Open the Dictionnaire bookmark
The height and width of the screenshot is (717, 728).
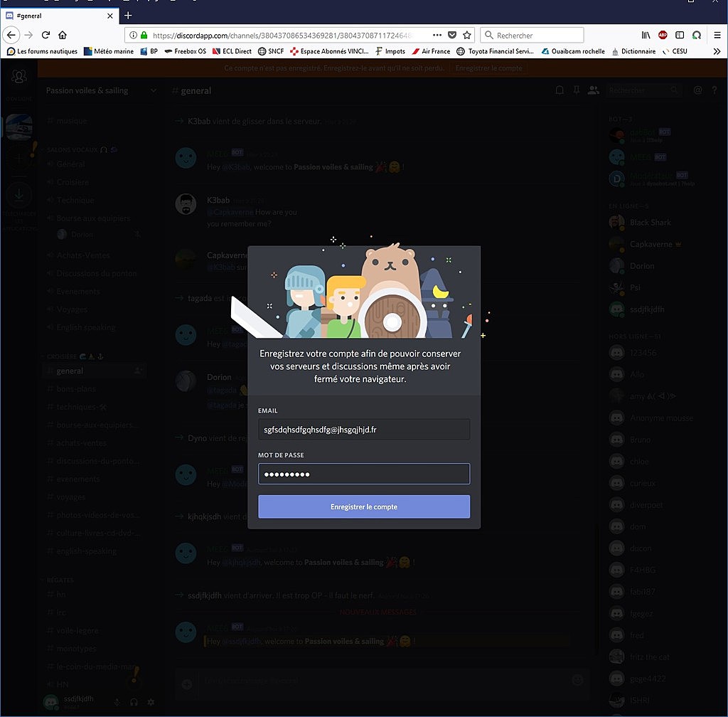coord(633,51)
